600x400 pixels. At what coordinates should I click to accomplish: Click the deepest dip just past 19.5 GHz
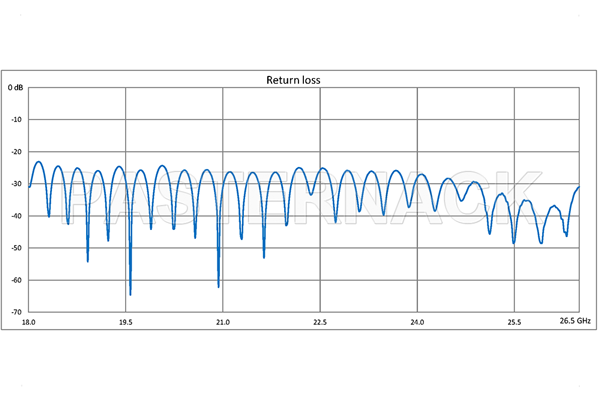click(130, 294)
